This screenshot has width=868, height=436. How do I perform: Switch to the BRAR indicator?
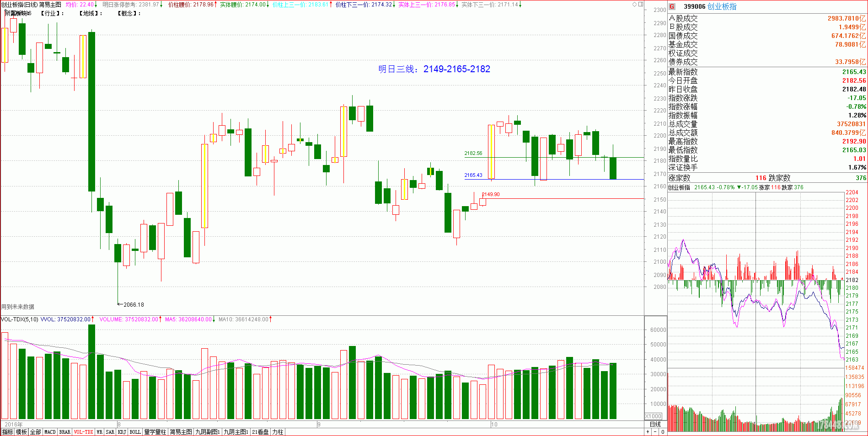[x=65, y=432]
